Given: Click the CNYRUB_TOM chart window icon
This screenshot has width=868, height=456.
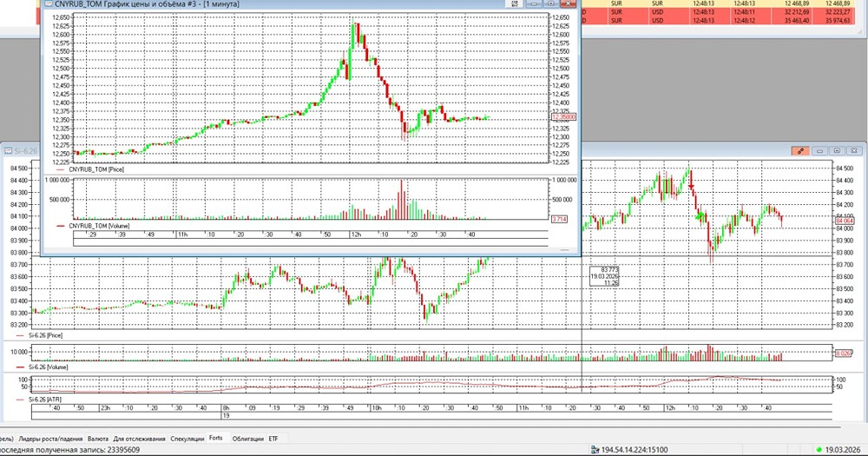Looking at the screenshot, I should [x=49, y=3].
